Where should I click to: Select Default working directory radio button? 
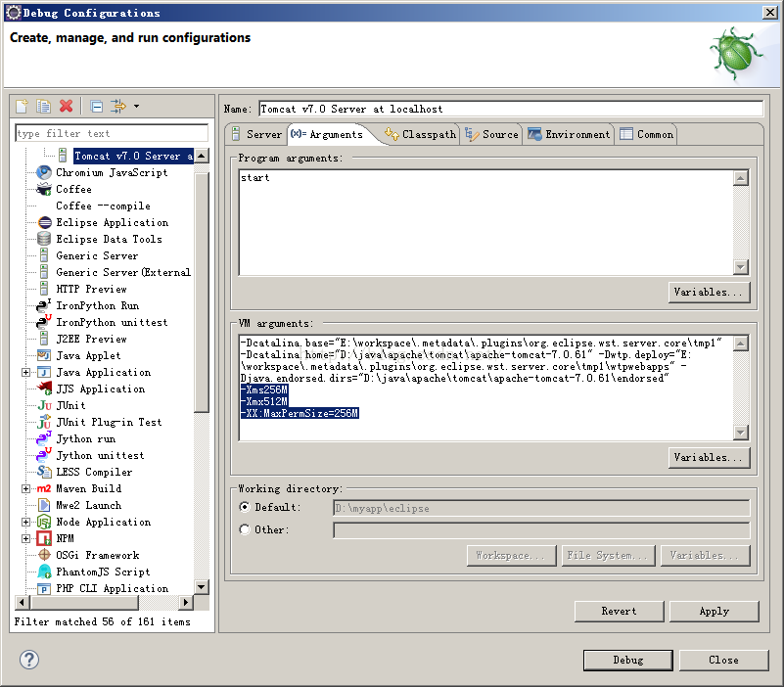click(x=245, y=507)
